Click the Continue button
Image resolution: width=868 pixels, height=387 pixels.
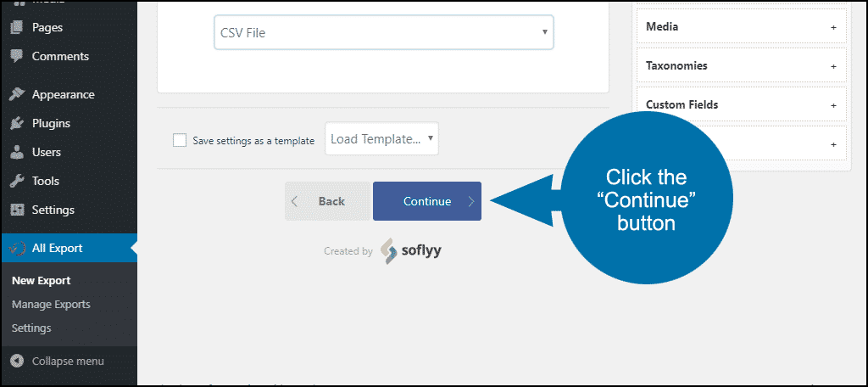(x=427, y=201)
